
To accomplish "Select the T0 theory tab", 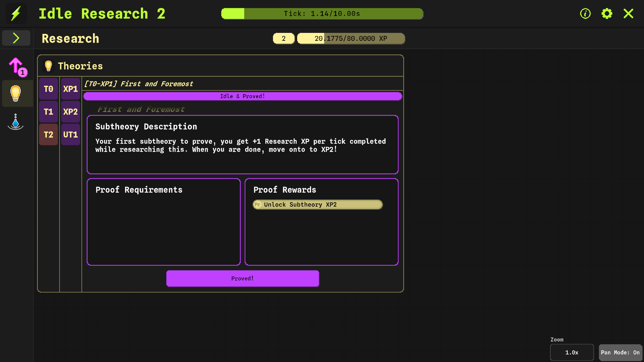I will pos(49,89).
